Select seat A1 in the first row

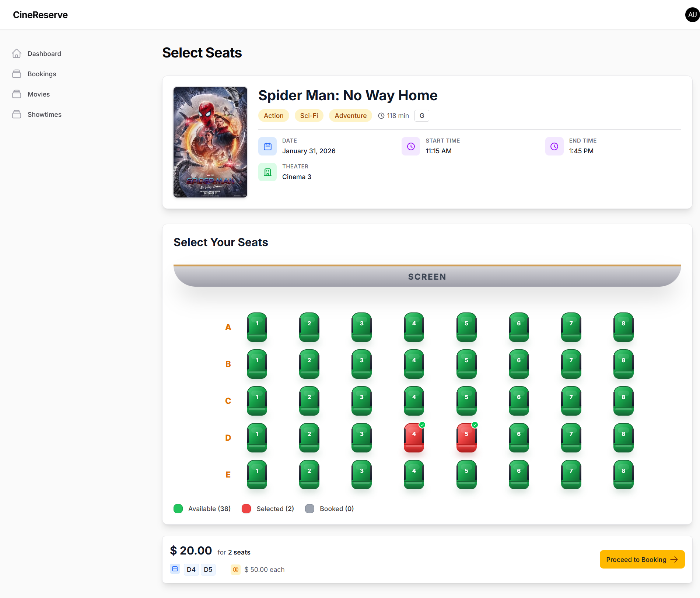coord(257,327)
